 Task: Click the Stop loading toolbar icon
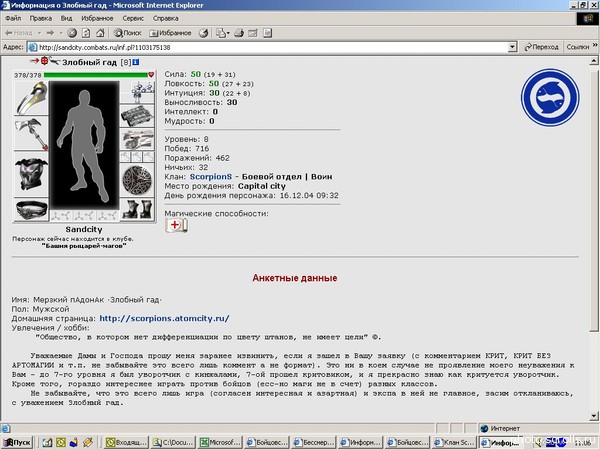pos(72,33)
